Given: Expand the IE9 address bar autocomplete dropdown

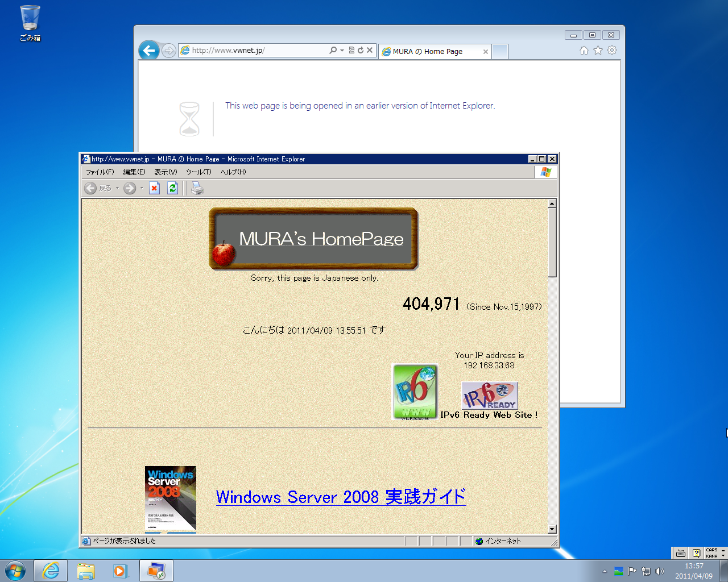Looking at the screenshot, I should pyautogui.click(x=342, y=50).
